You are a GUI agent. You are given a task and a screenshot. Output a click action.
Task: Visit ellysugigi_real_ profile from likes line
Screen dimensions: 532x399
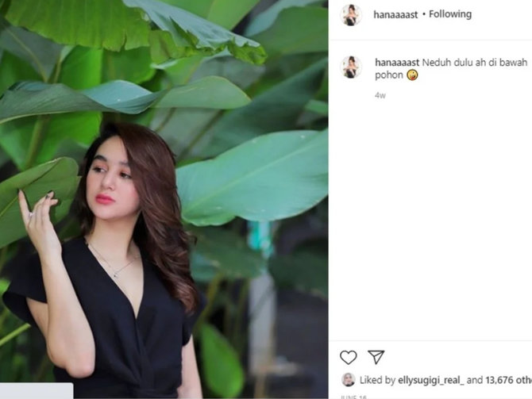click(430, 380)
